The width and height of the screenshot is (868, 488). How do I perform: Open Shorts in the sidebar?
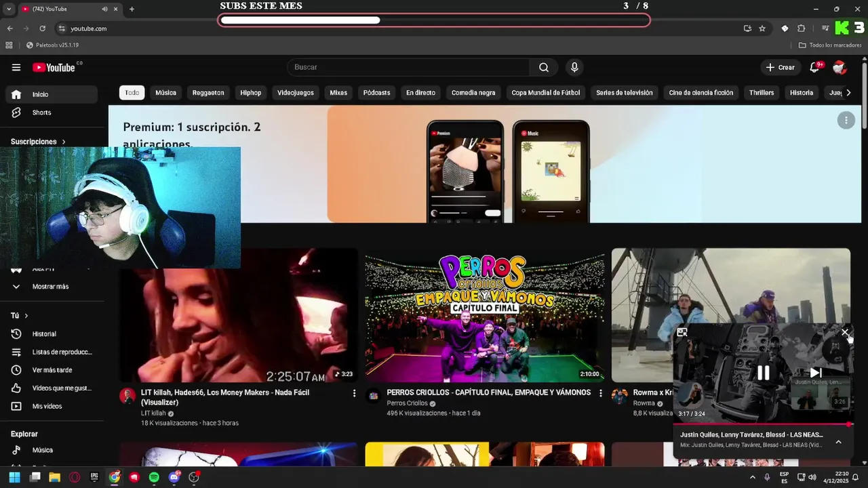(x=52, y=113)
